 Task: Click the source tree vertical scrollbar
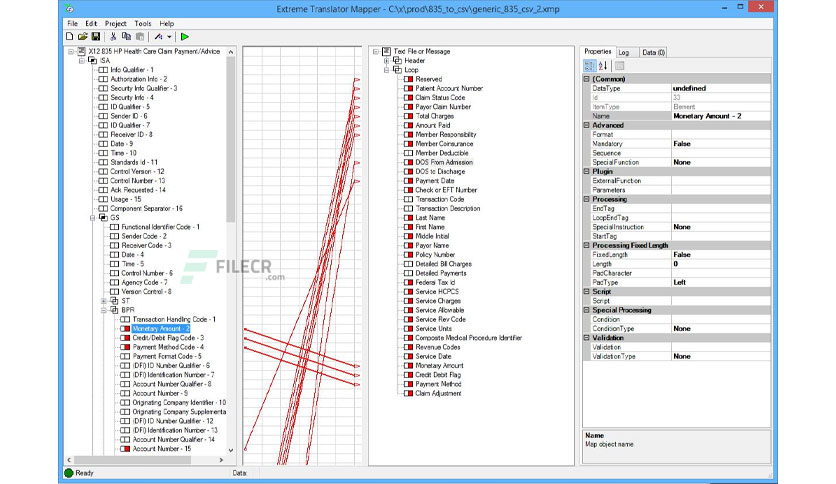click(x=230, y=140)
